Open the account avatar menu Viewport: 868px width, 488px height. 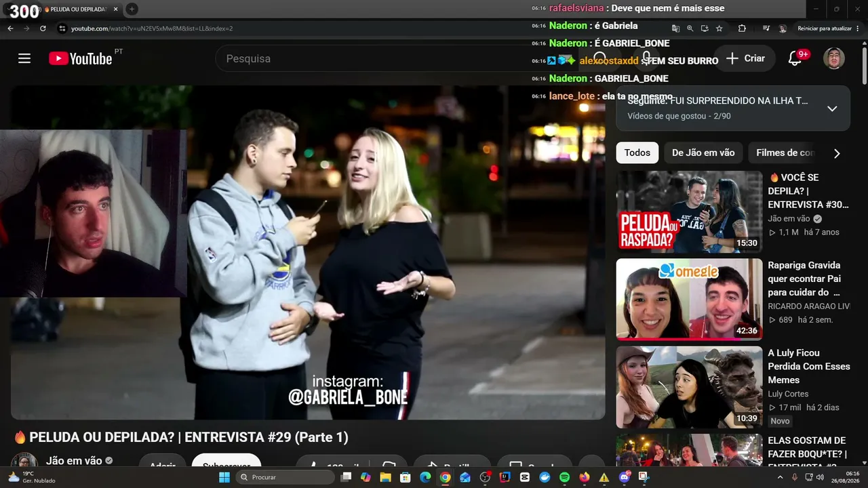pyautogui.click(x=833, y=58)
